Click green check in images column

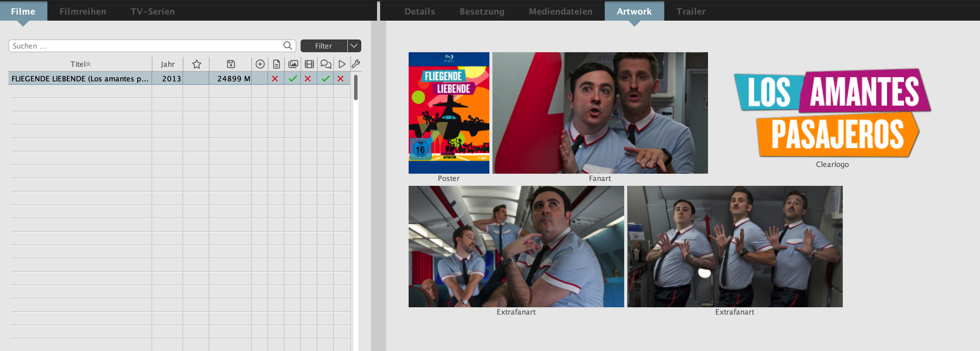[293, 79]
